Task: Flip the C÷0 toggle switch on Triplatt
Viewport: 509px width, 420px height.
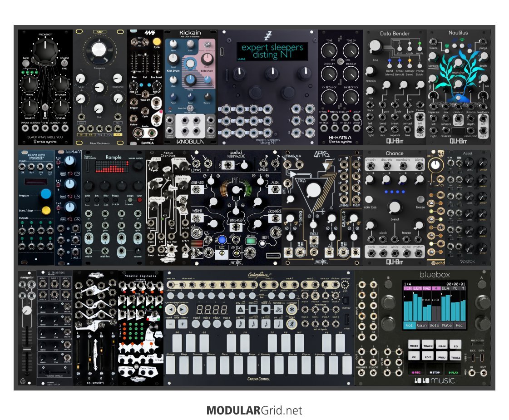Action: tap(59, 208)
